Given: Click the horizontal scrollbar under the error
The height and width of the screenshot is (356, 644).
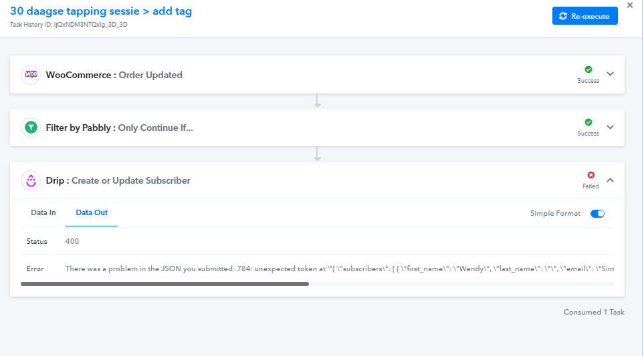Looking at the screenshot, I should click(x=165, y=284).
